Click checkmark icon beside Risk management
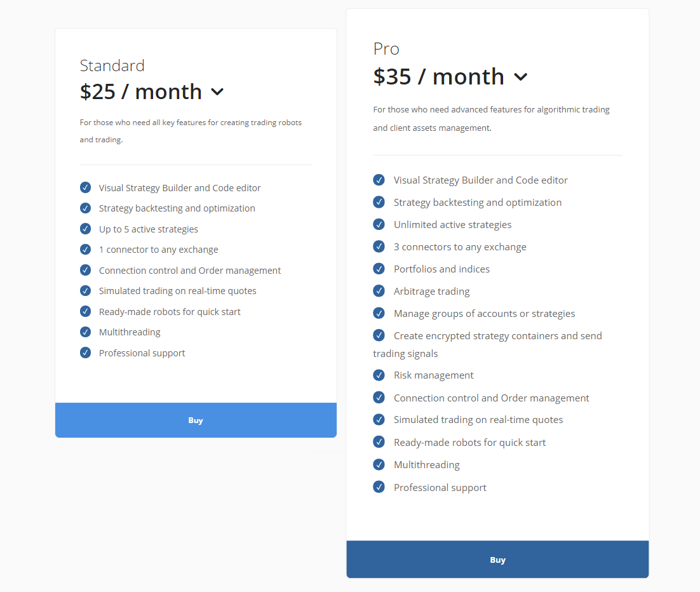Viewport: 700px width, 592px height. 379,375
